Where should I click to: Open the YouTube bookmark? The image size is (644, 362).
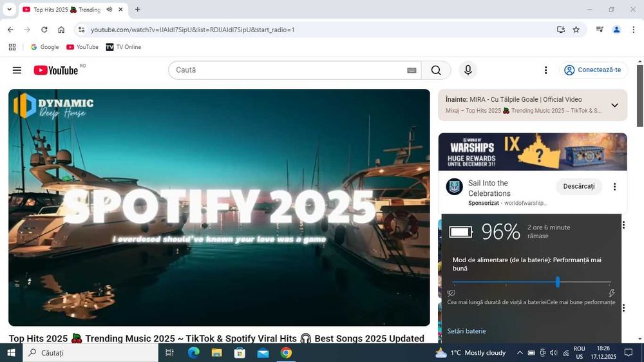(x=82, y=47)
